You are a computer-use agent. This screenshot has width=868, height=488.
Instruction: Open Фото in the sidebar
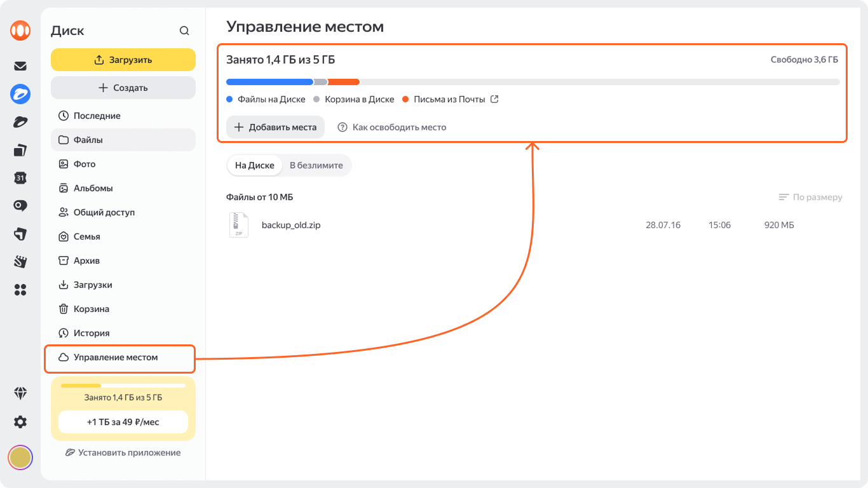point(123,164)
